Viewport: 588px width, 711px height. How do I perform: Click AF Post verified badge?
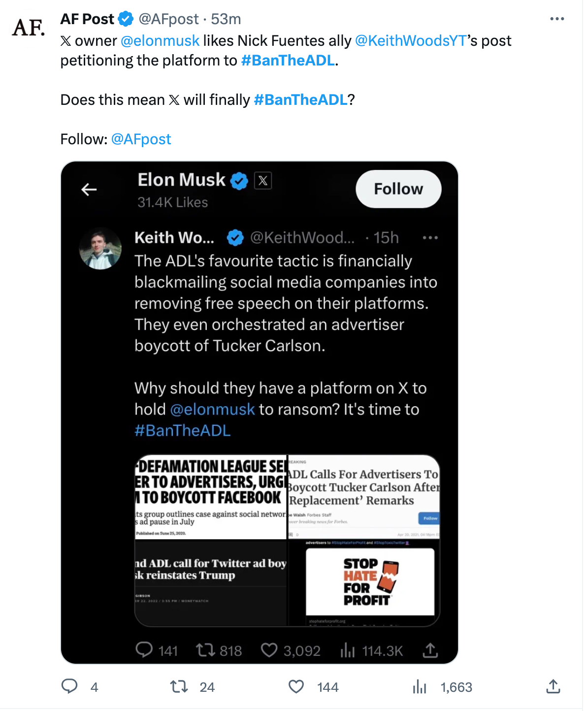126,19
